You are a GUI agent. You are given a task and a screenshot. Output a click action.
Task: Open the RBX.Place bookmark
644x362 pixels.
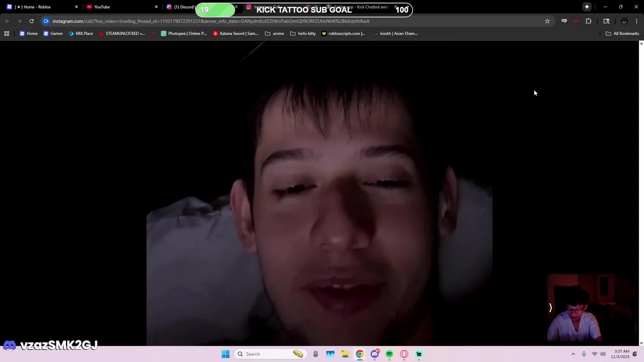[x=80, y=34]
